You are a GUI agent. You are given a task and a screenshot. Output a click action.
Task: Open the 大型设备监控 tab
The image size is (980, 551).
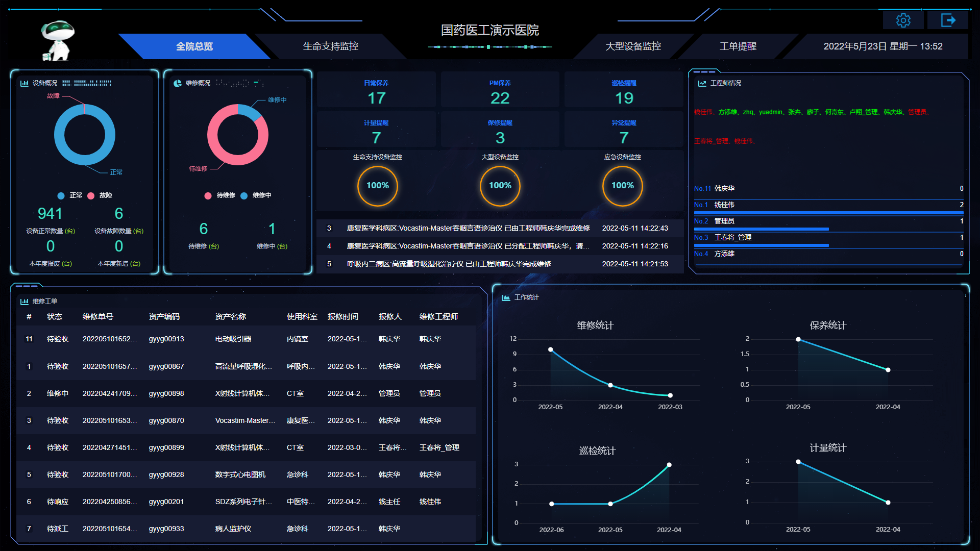pos(633,46)
